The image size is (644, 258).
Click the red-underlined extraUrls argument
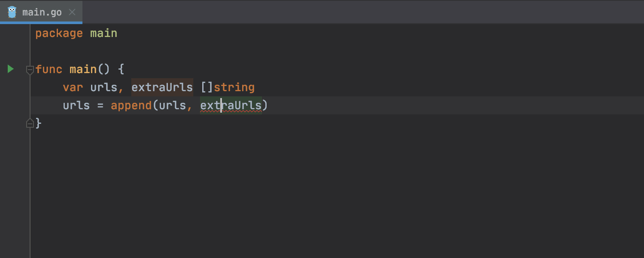pos(231,105)
